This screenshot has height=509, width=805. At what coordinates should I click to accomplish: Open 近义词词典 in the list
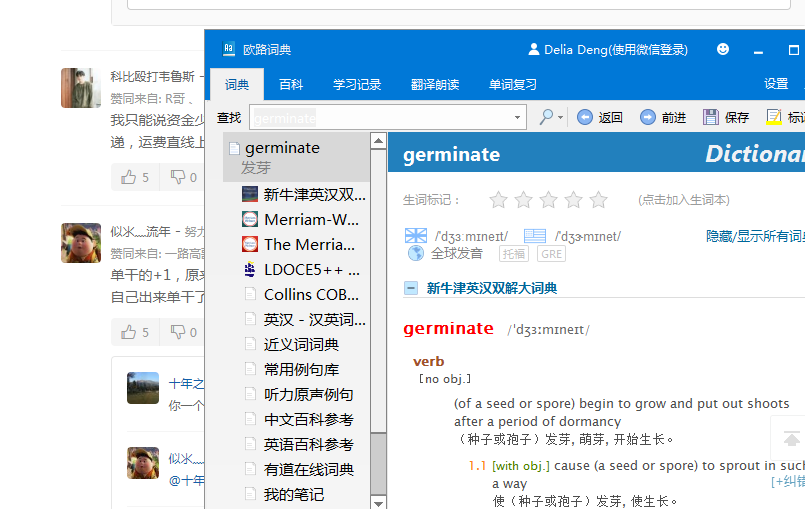(291, 345)
